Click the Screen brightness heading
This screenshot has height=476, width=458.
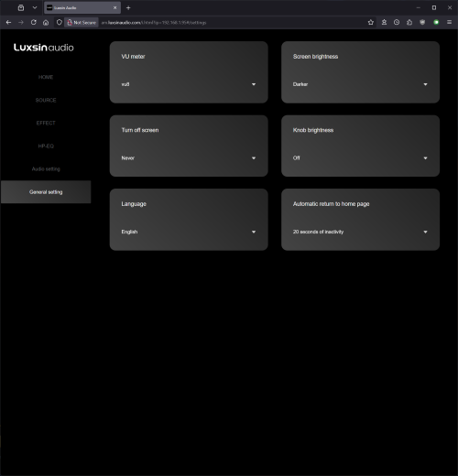click(x=315, y=57)
